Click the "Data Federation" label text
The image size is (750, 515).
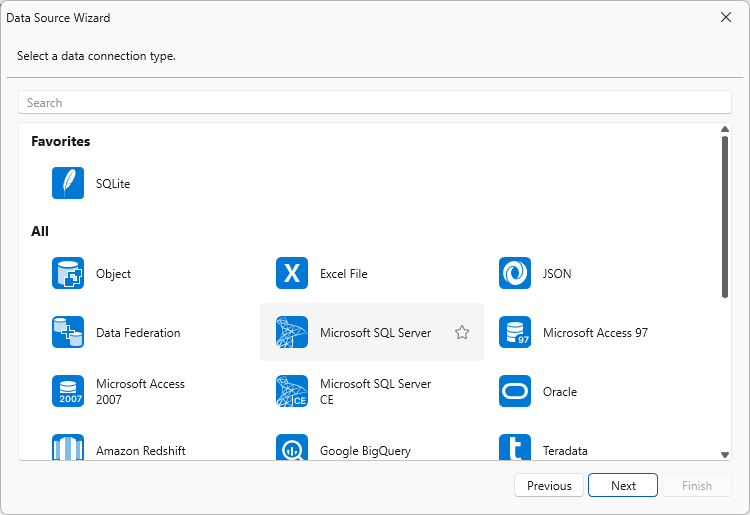138,332
